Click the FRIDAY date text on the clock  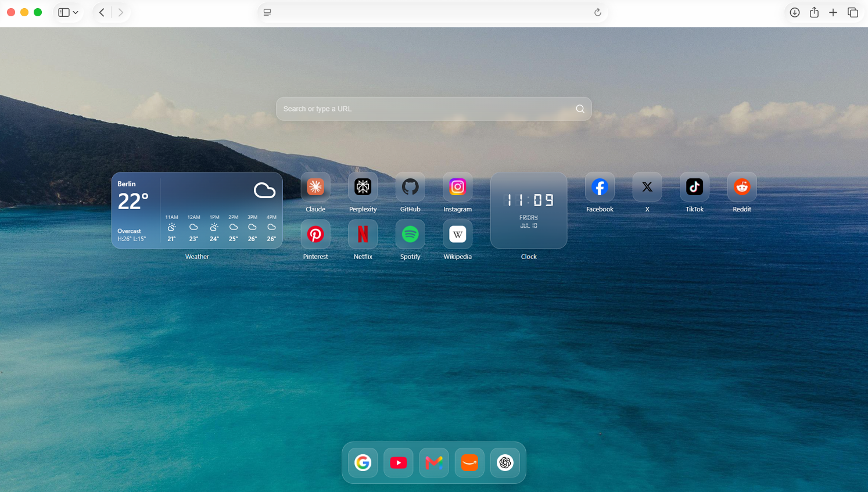click(x=529, y=218)
